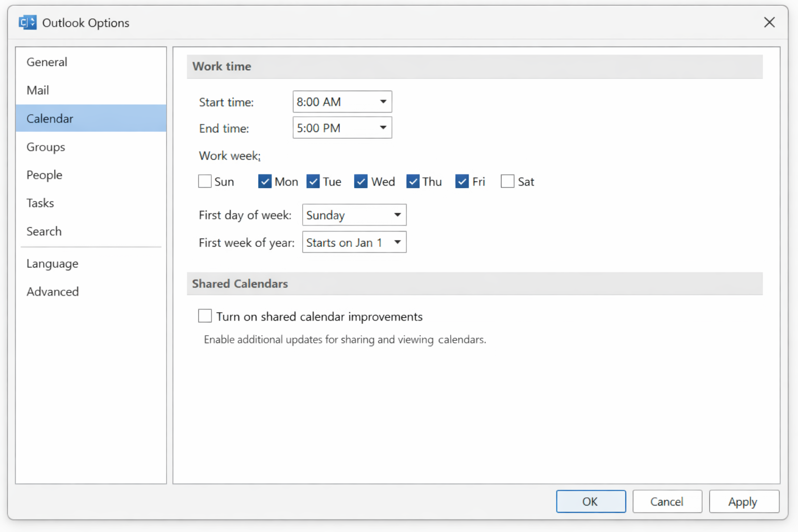
Task: Click the Outlook logo in the title bar
Action: (x=28, y=22)
